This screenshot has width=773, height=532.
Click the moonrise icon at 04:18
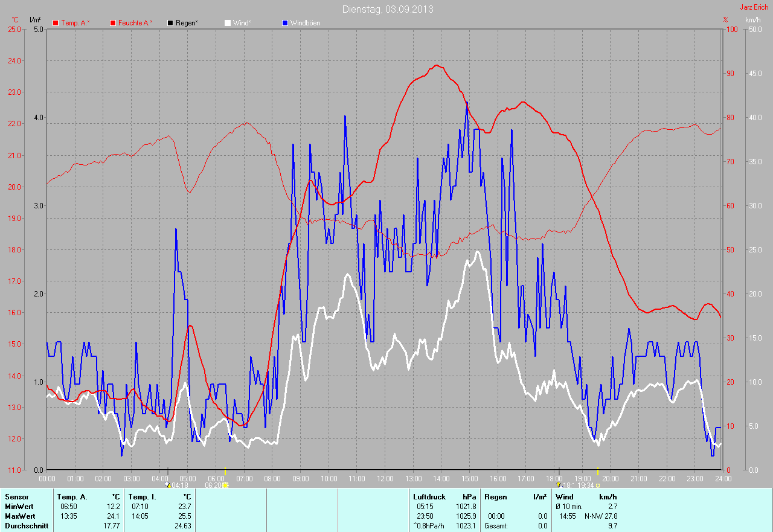tap(168, 484)
